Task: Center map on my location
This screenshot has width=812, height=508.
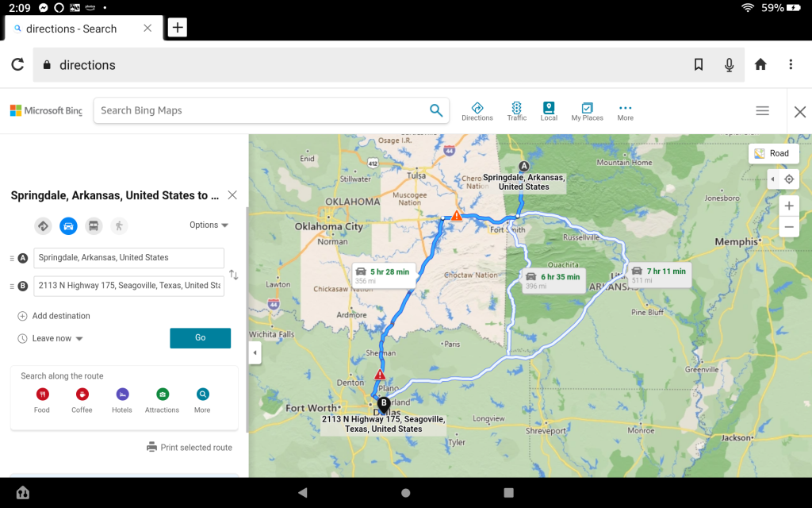Action: coord(789,179)
